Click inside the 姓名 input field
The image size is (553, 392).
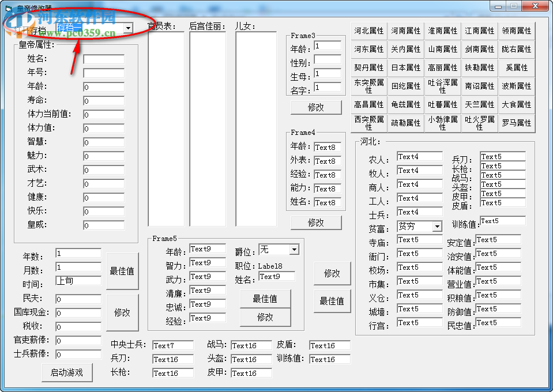click(x=103, y=59)
